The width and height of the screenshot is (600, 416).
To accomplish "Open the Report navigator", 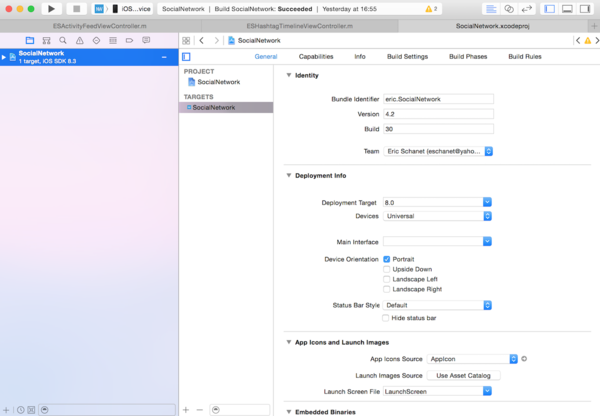I will [x=146, y=40].
